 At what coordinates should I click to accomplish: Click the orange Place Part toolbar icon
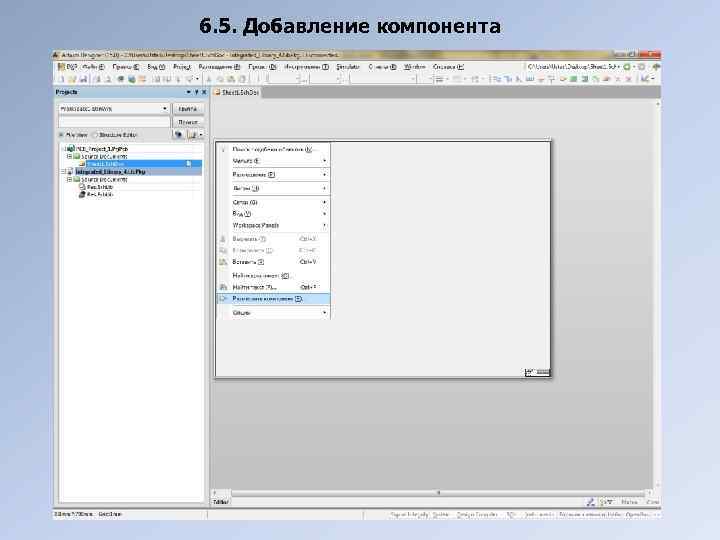563,79
